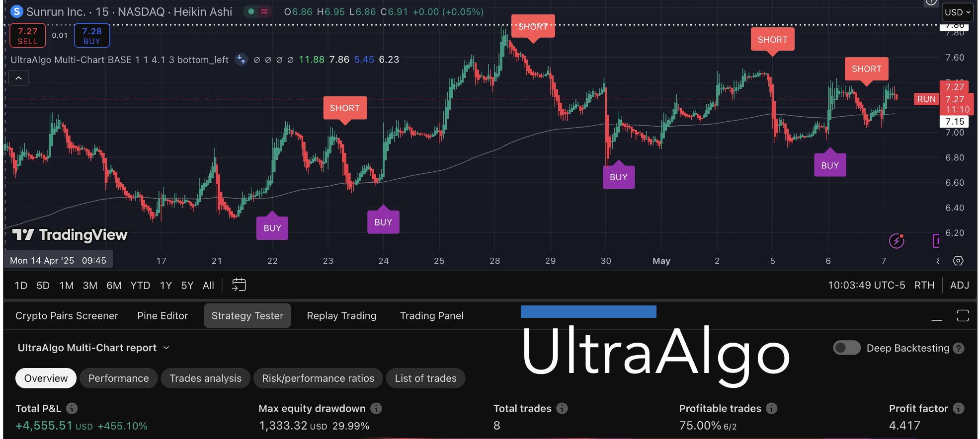This screenshot has width=980, height=439.
Task: Click the SHORT marker near April 28
Action: [x=533, y=27]
